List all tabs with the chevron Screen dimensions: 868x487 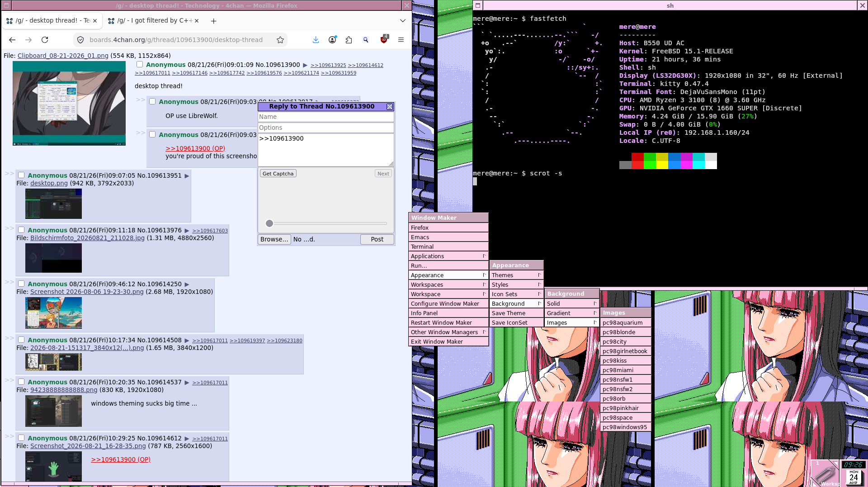coord(403,21)
